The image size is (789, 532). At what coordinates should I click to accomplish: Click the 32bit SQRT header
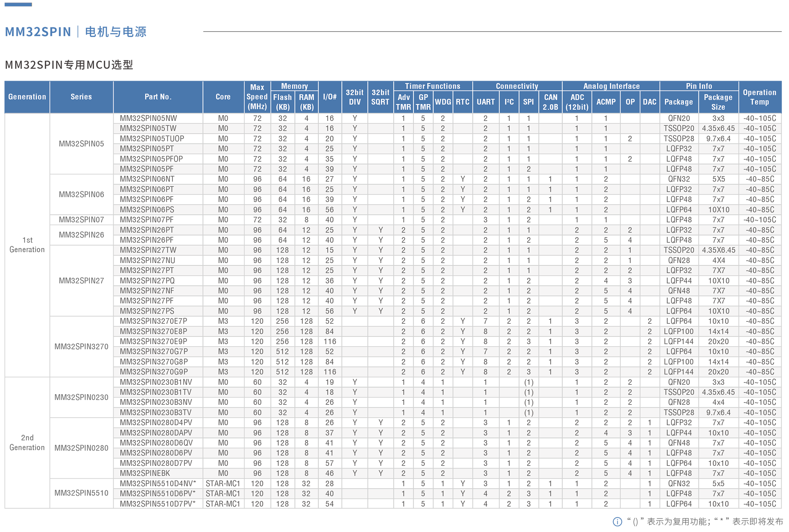point(380,97)
